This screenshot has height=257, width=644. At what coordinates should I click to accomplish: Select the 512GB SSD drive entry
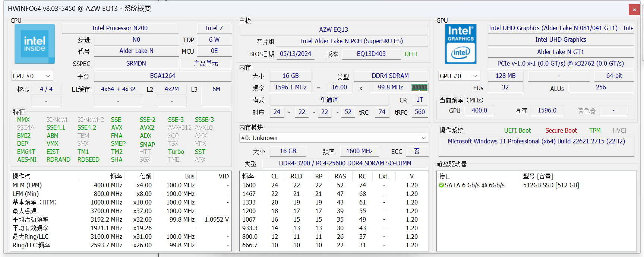point(551,185)
